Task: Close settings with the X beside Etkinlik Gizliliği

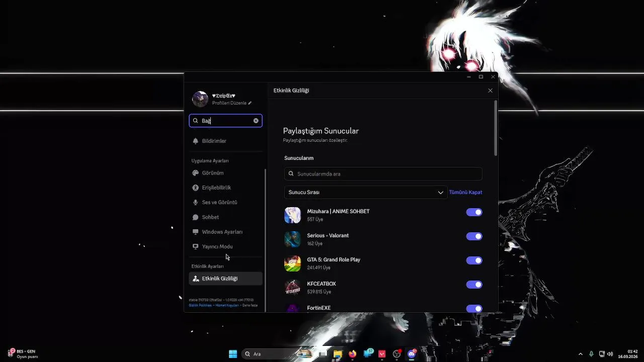Action: coord(490,90)
